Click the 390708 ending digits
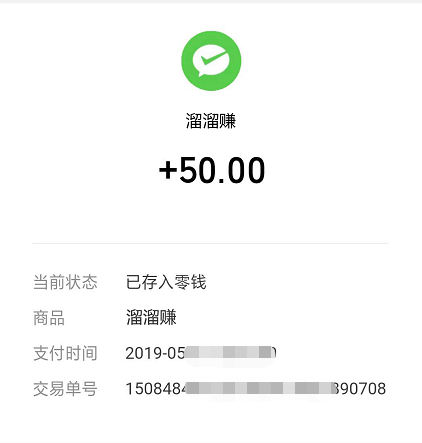The width and height of the screenshot is (422, 443). click(x=360, y=389)
